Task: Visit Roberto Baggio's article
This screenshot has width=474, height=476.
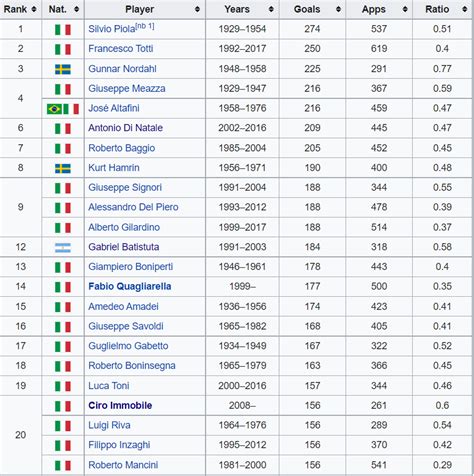Action: pyautogui.click(x=122, y=148)
